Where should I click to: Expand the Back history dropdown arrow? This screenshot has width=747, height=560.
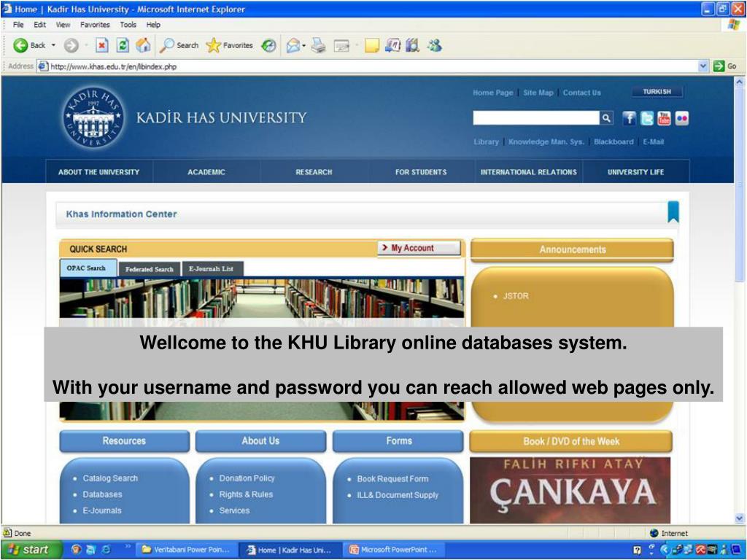53,45
